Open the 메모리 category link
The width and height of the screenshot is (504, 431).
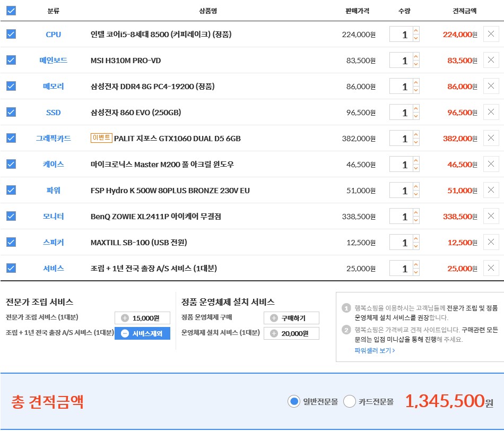pos(54,86)
